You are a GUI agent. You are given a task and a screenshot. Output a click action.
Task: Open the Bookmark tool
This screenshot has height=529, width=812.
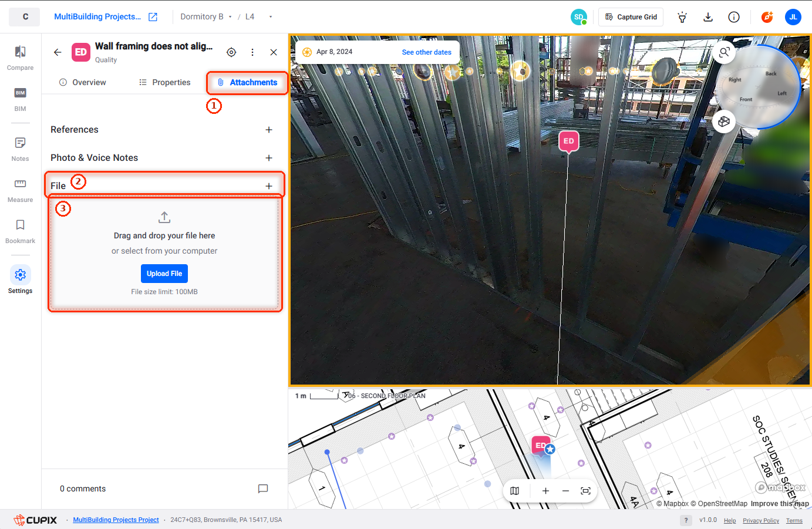(x=20, y=231)
